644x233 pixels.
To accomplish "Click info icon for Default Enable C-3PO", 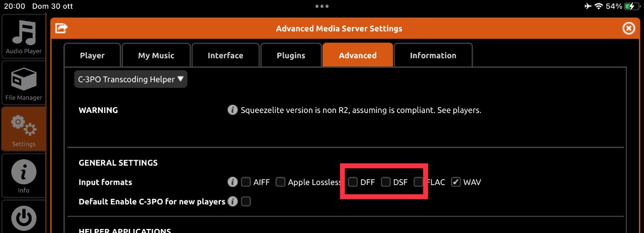I will coord(232,201).
